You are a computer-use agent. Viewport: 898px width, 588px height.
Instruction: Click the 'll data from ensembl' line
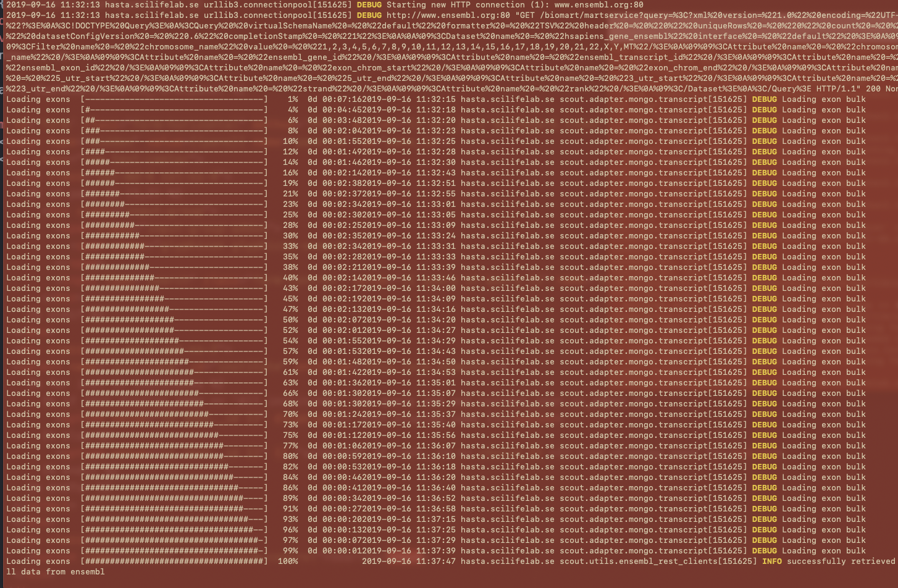tap(56, 572)
